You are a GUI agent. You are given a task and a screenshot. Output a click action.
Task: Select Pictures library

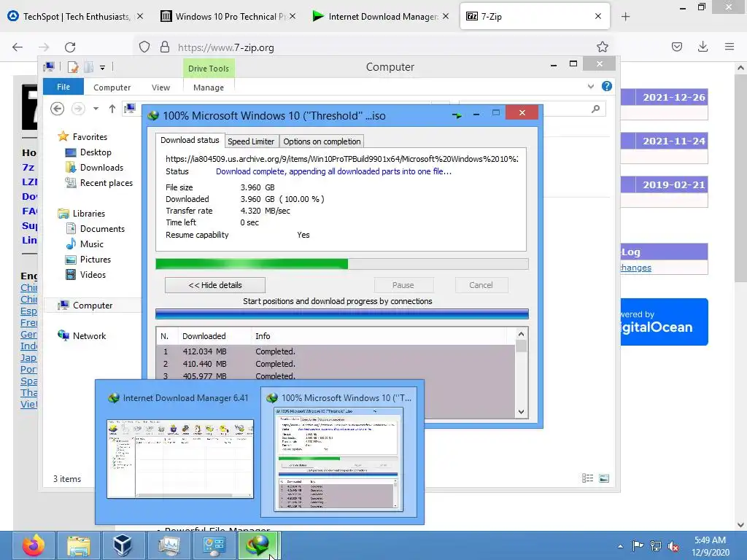(96, 260)
